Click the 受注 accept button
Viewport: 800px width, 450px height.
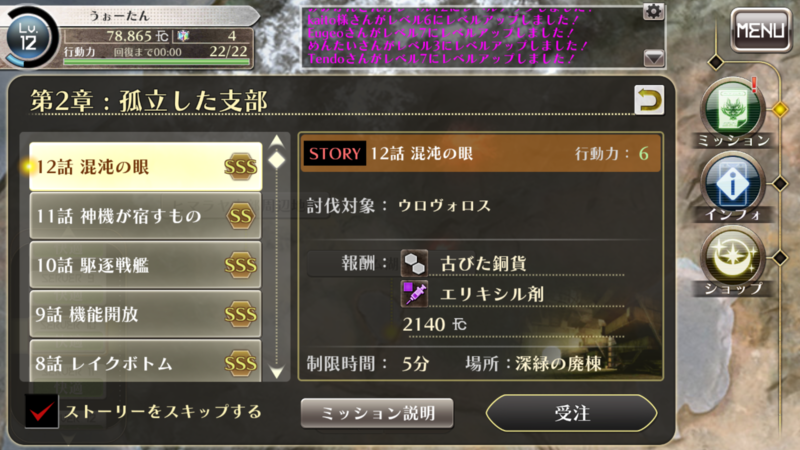pos(571,413)
